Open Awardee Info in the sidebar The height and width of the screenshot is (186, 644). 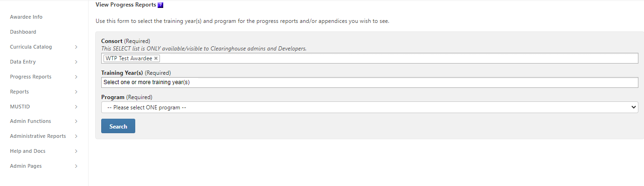point(26,17)
